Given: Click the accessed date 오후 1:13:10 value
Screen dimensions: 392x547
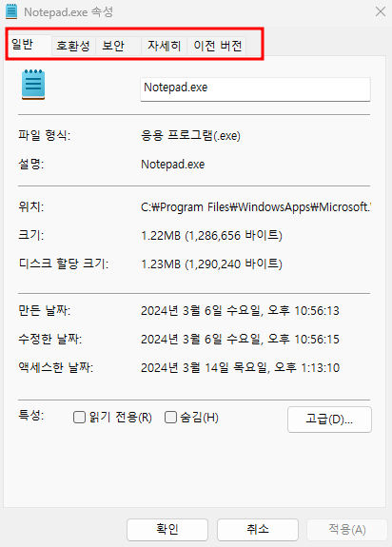Looking at the screenshot, I should pyautogui.click(x=240, y=368).
